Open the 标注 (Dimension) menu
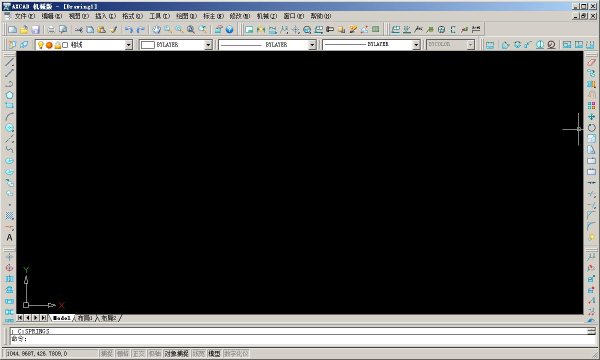Screen dimensions: 600x360 (x=213, y=16)
